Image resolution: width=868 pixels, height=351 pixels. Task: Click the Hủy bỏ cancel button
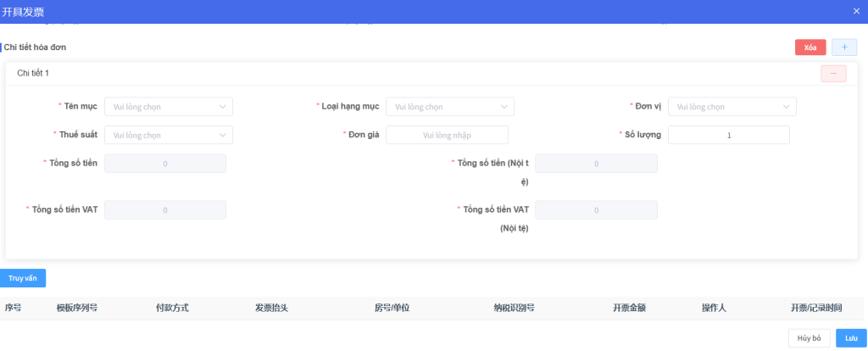pos(809,337)
